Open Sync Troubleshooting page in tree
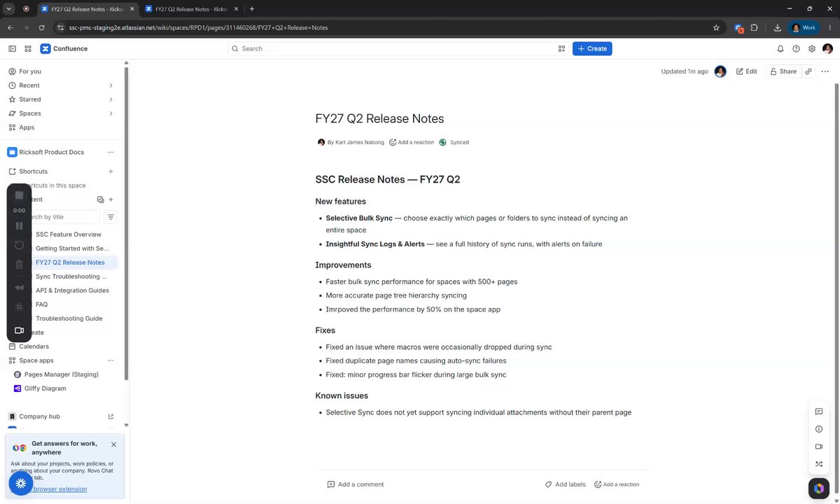Image resolution: width=840 pixels, height=504 pixels. [x=71, y=276]
